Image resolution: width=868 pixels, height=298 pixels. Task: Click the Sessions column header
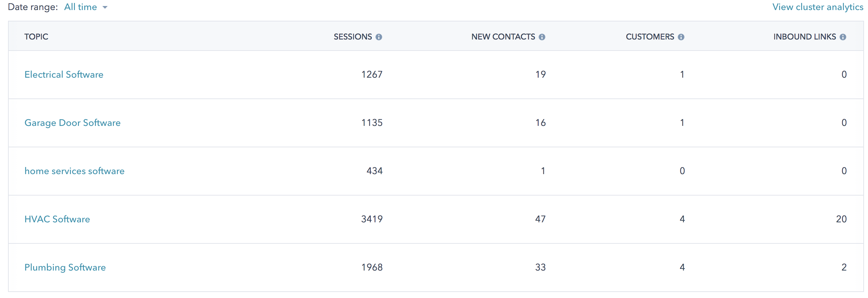click(352, 37)
